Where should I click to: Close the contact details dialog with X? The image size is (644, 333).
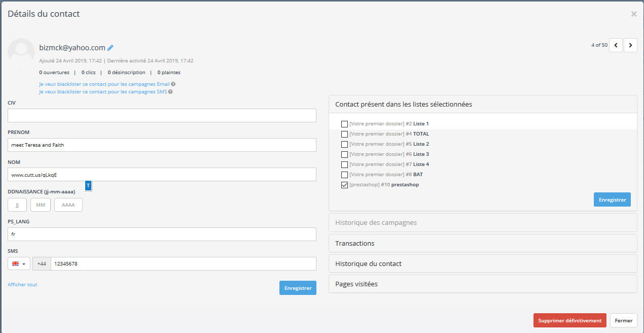click(634, 14)
